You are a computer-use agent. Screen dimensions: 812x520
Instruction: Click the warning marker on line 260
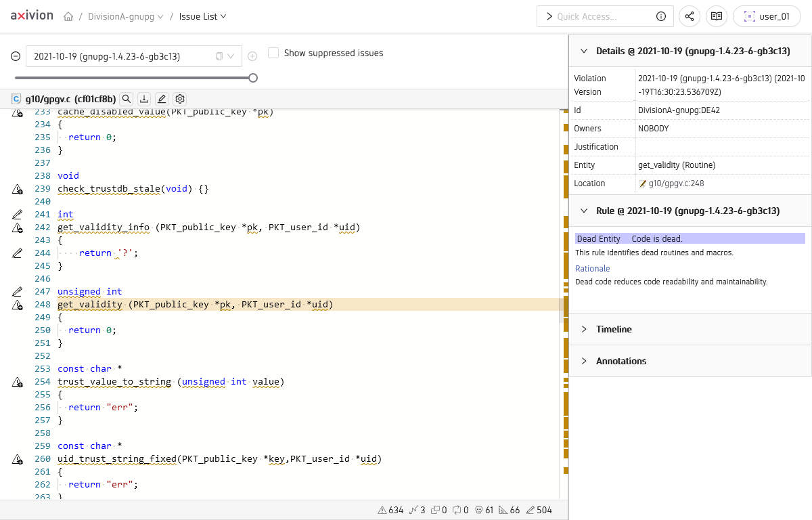coord(18,460)
